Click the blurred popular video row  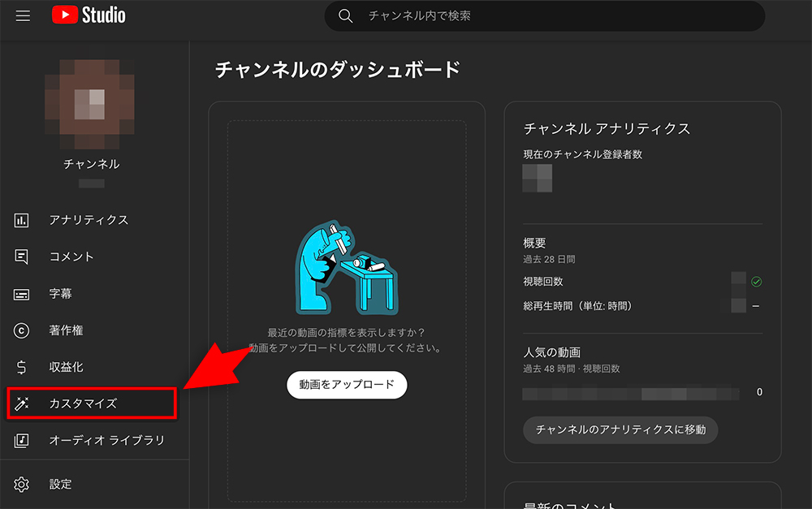(631, 394)
